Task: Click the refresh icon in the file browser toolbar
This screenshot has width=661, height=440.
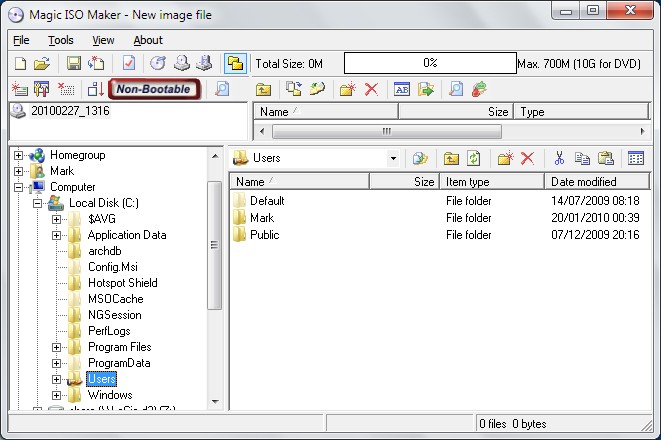Action: (x=473, y=158)
